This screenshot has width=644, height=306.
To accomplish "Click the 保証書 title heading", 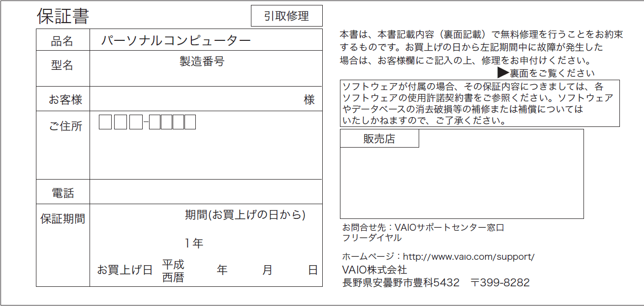I will tap(63, 16).
